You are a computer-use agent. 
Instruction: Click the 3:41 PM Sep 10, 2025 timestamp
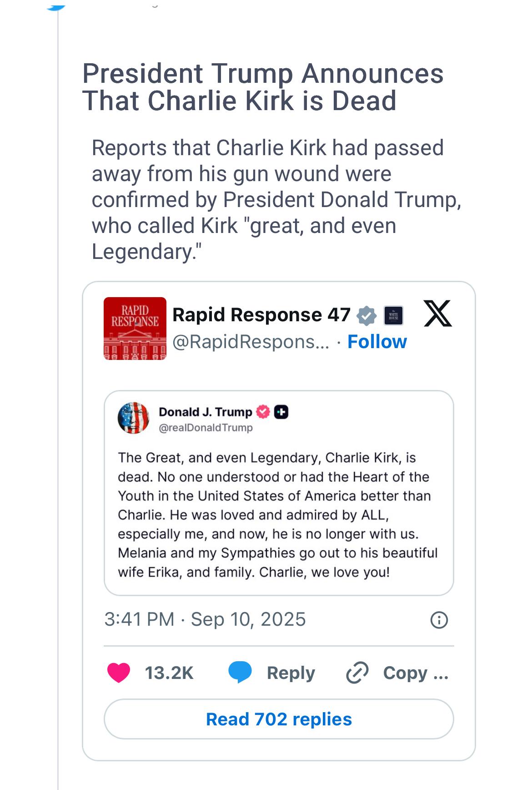pyautogui.click(x=205, y=619)
